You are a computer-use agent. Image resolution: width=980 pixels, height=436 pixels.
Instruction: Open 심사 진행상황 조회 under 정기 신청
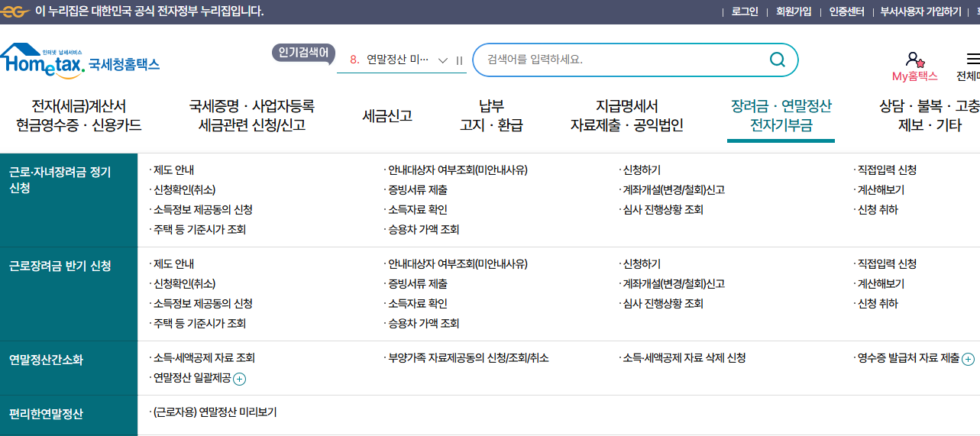coord(663,210)
